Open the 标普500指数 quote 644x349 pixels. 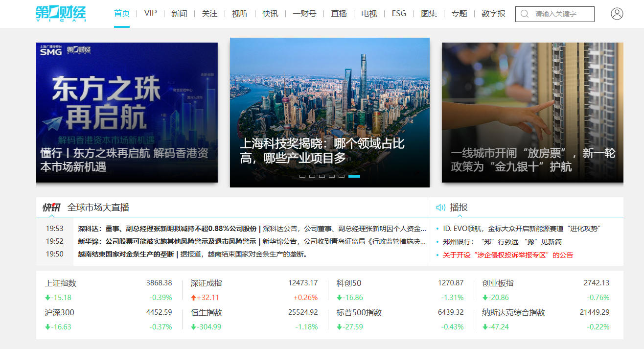pos(359,312)
